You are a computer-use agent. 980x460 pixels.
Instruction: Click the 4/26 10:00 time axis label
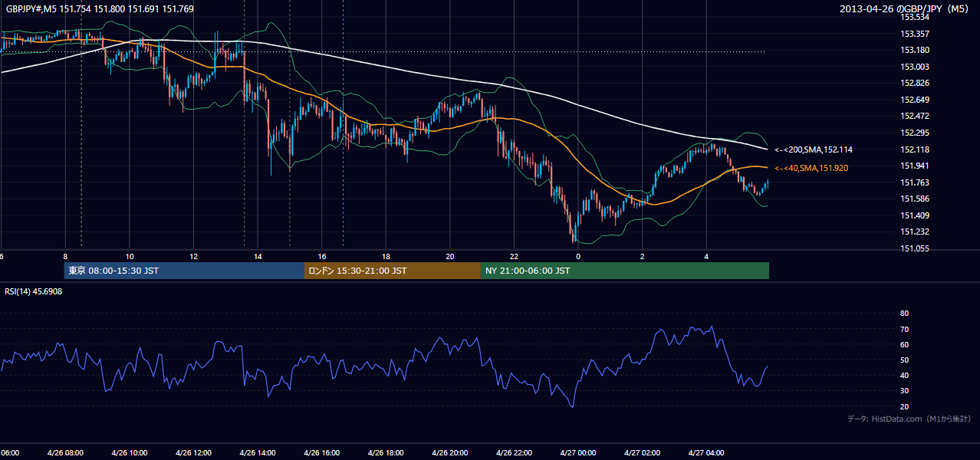[129, 453]
